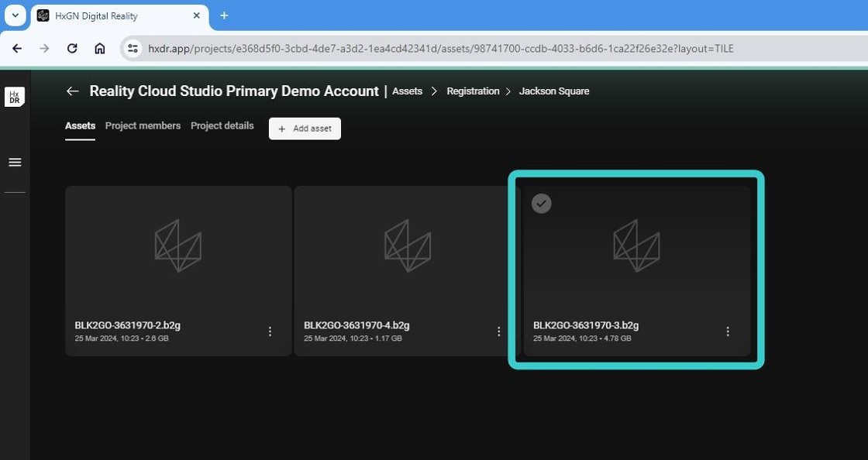868x460 pixels.
Task: Open site information icon in address bar
Action: (x=133, y=49)
